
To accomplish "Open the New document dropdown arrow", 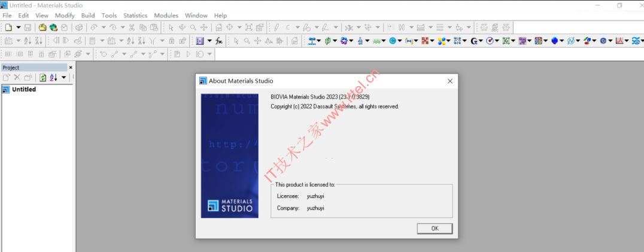I will (18, 28).
